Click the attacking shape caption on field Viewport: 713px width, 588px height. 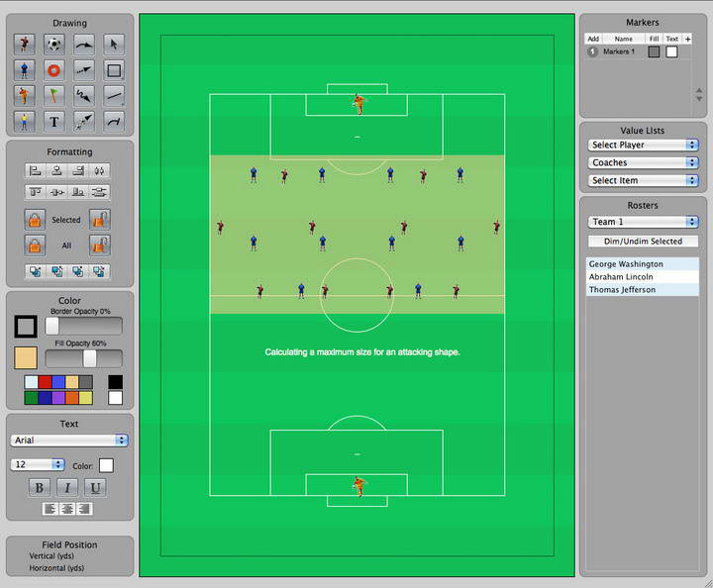362,352
